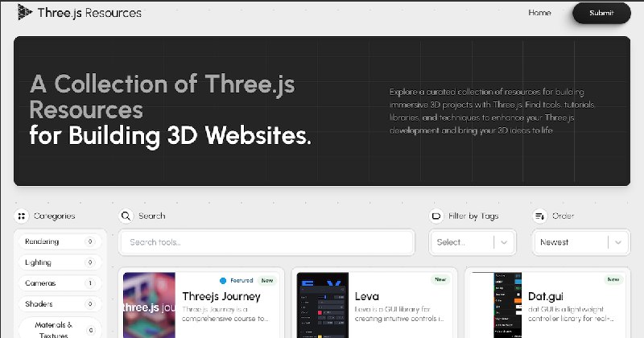
Task: Select the Lighting category
Action: pos(60,262)
